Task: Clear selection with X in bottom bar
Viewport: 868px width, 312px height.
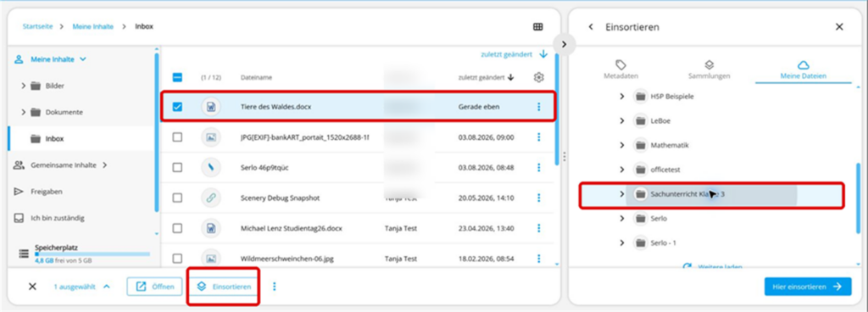Action: coord(33,287)
